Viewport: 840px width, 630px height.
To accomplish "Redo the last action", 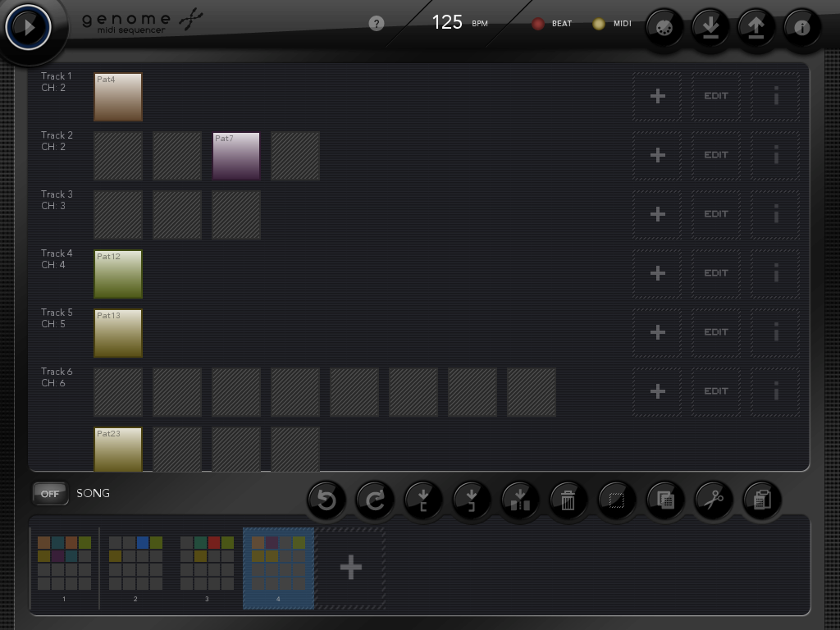I will (375, 500).
